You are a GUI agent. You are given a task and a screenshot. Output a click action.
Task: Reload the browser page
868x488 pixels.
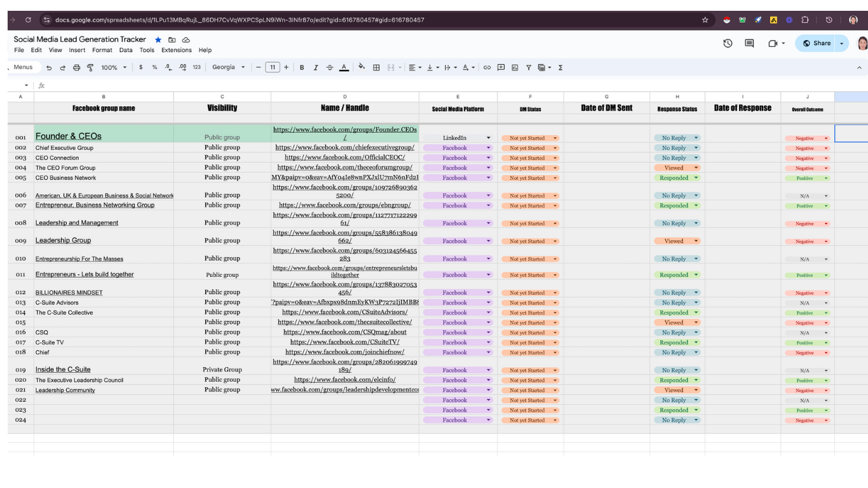28,20
